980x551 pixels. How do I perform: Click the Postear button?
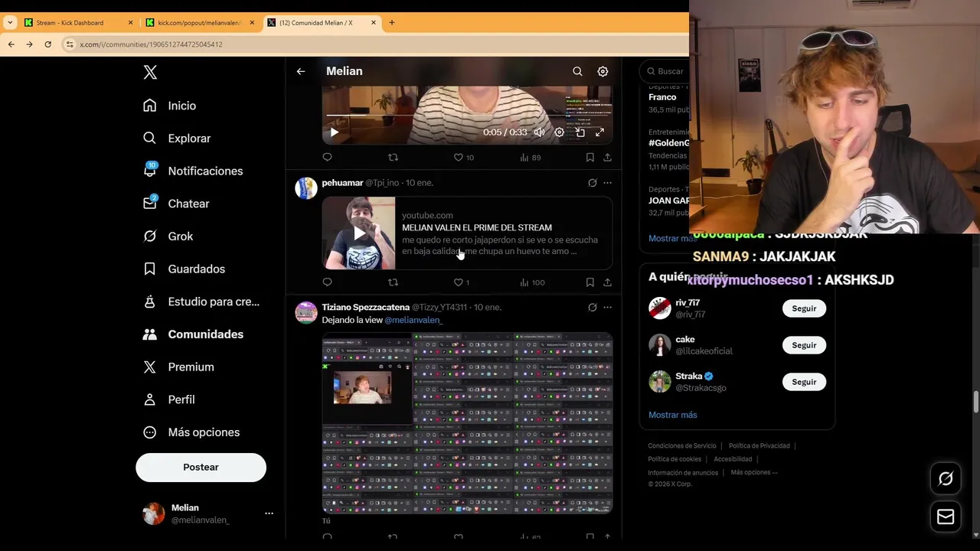pos(201,467)
